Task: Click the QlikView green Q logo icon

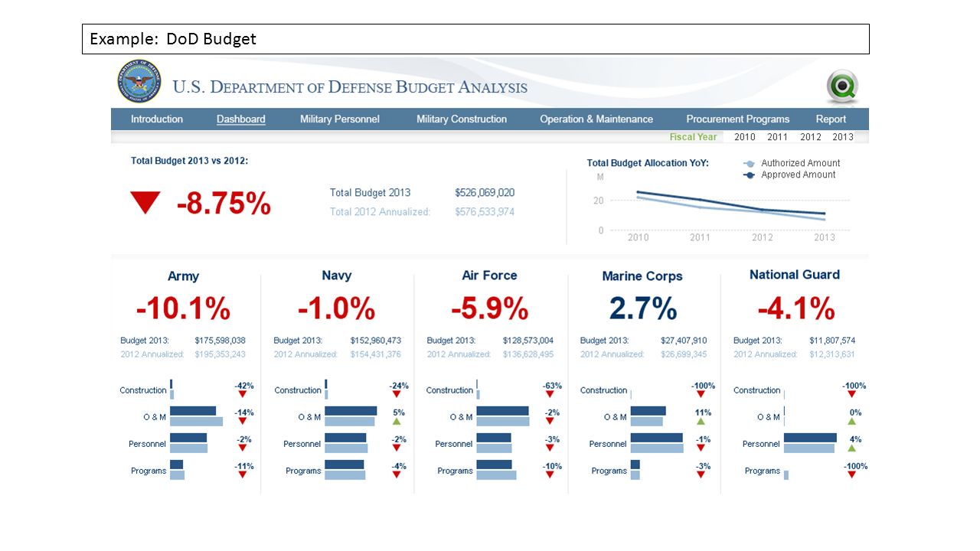Action: [842, 86]
